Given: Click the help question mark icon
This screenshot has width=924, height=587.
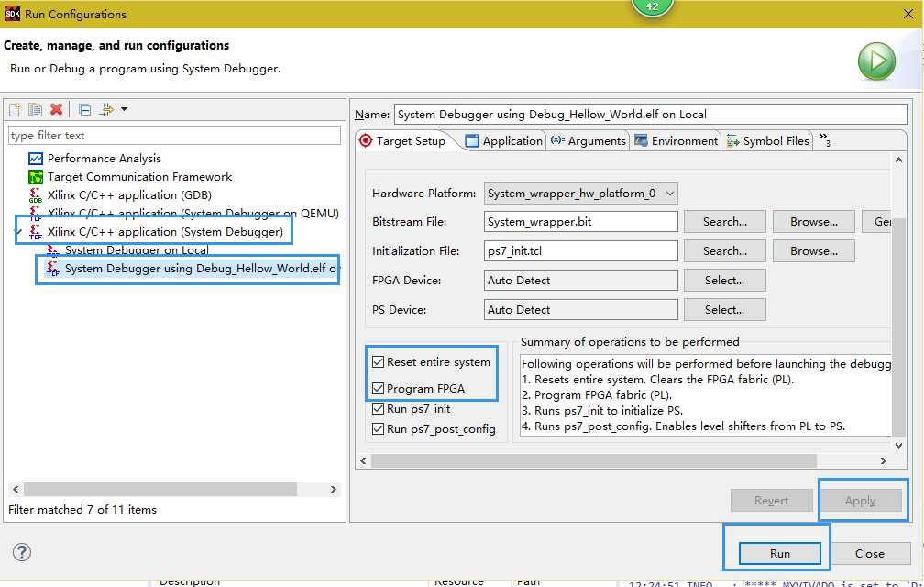Looking at the screenshot, I should 22,552.
